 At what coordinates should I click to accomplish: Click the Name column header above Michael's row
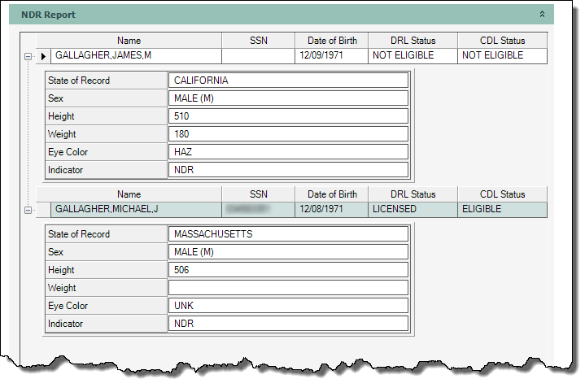click(129, 194)
